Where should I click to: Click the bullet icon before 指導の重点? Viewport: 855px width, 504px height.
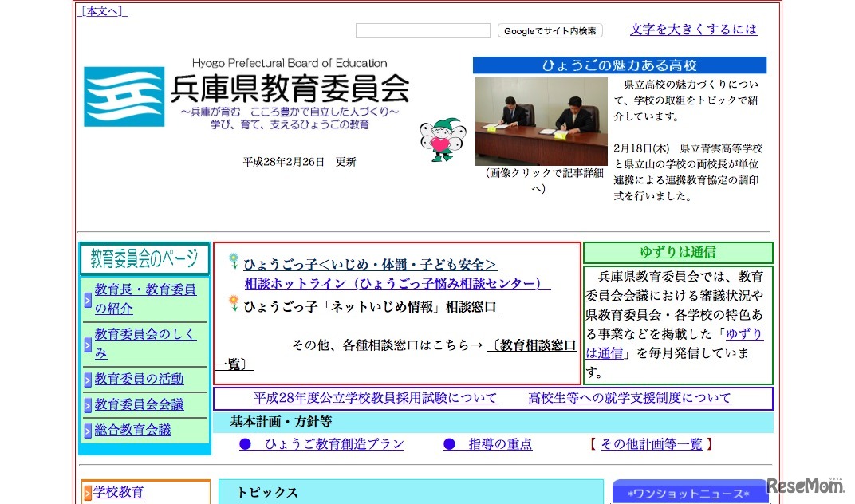[x=449, y=444]
